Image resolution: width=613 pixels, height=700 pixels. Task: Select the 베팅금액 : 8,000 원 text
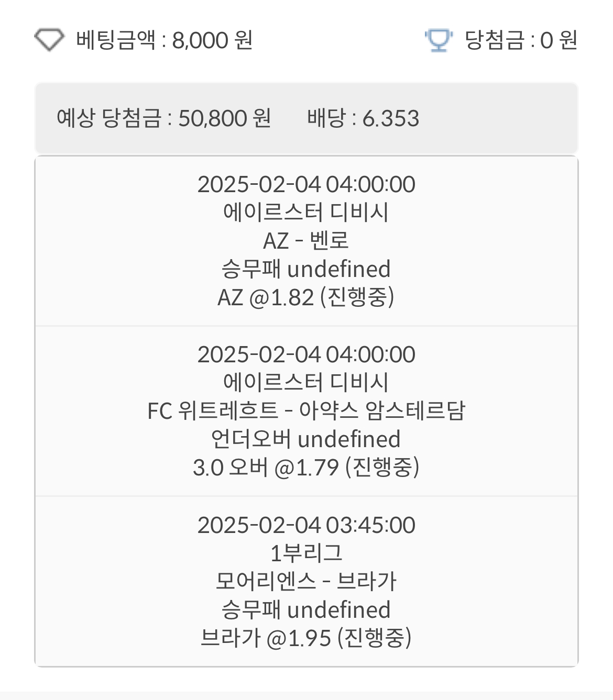click(165, 40)
